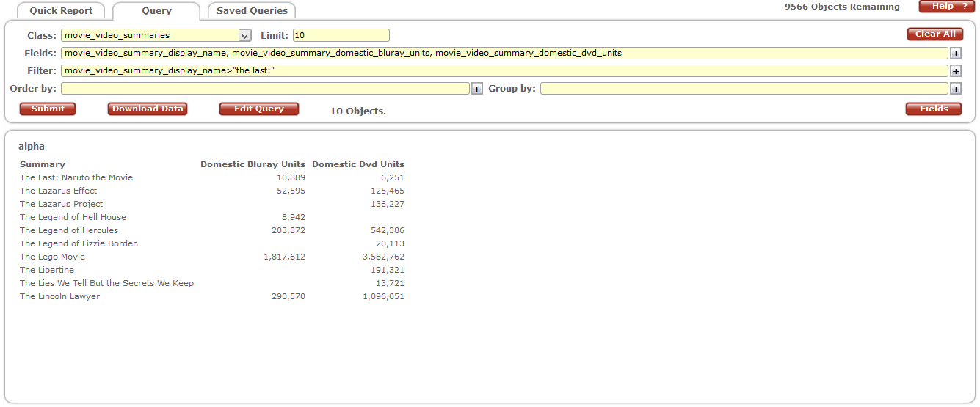Click the Order by input box
The height and width of the screenshot is (407, 980).
264,89
